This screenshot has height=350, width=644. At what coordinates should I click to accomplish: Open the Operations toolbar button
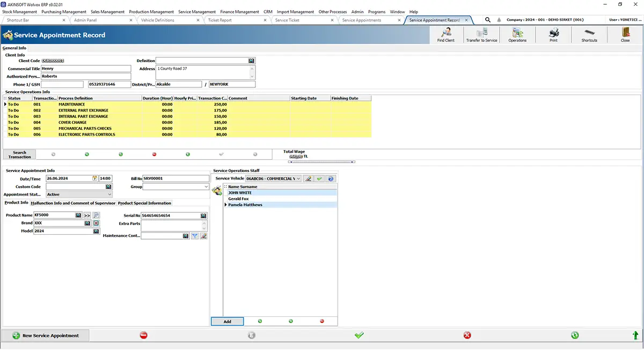pos(517,35)
